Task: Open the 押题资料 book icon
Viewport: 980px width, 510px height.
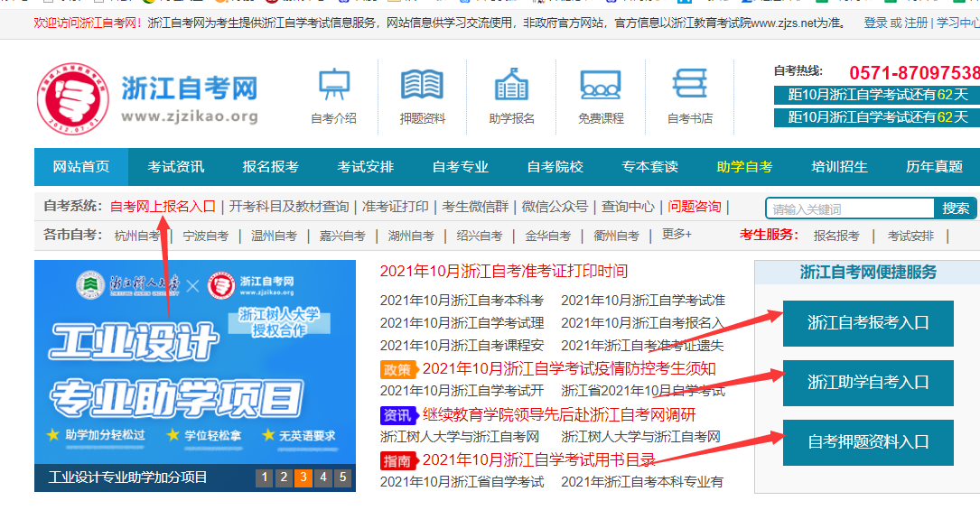Action: click(x=422, y=86)
